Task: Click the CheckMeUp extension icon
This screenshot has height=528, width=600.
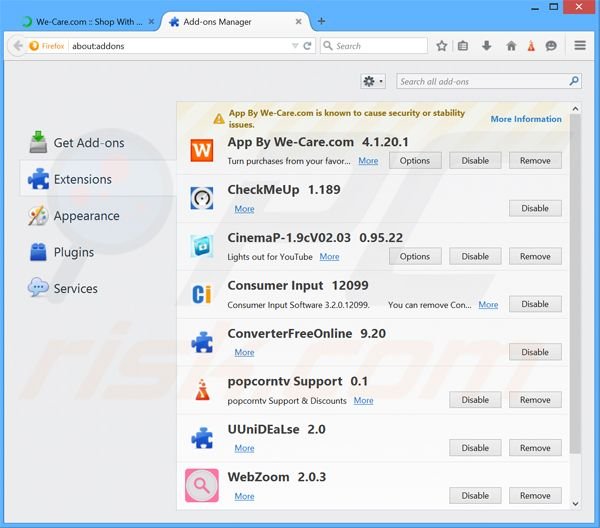Action: (x=202, y=198)
